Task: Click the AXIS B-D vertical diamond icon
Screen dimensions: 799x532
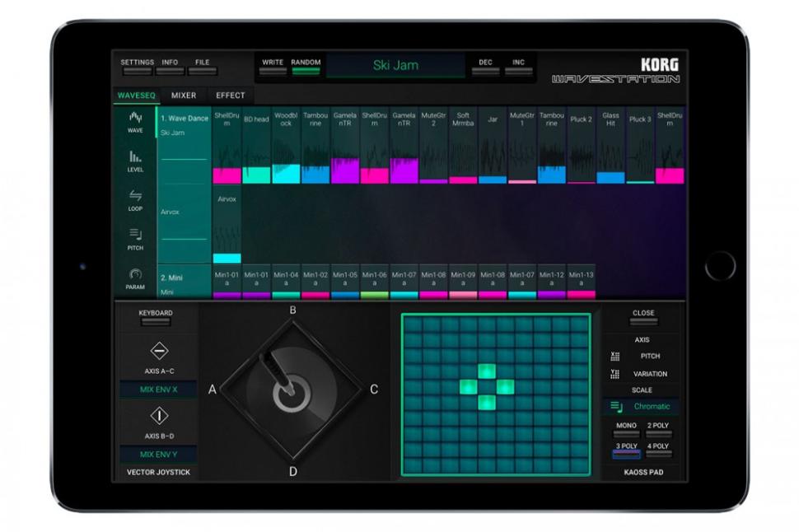Action: click(159, 416)
